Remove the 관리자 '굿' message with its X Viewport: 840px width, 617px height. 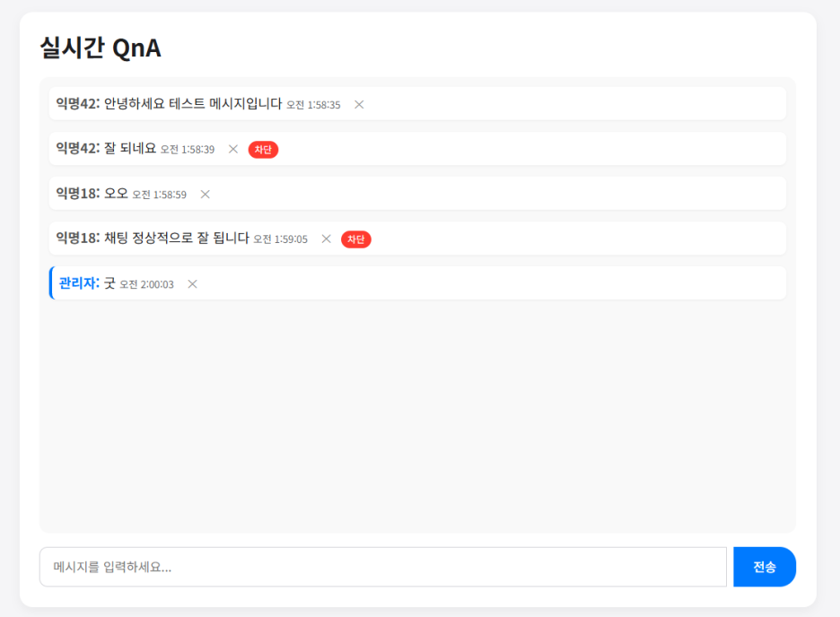pos(192,283)
